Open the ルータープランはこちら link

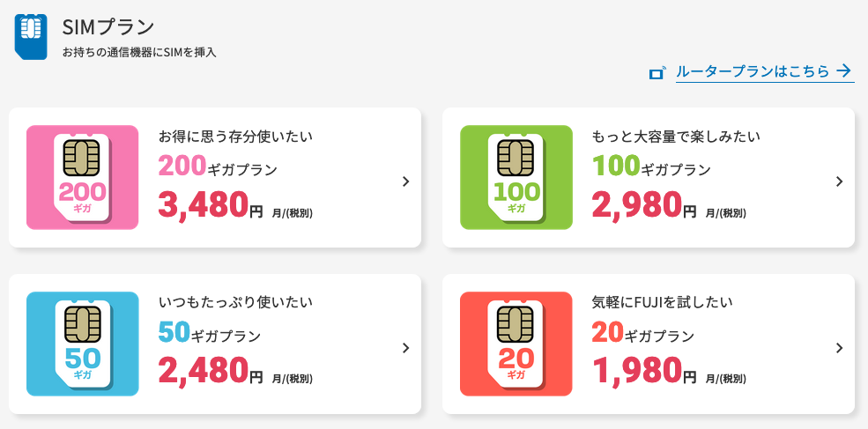(x=753, y=71)
